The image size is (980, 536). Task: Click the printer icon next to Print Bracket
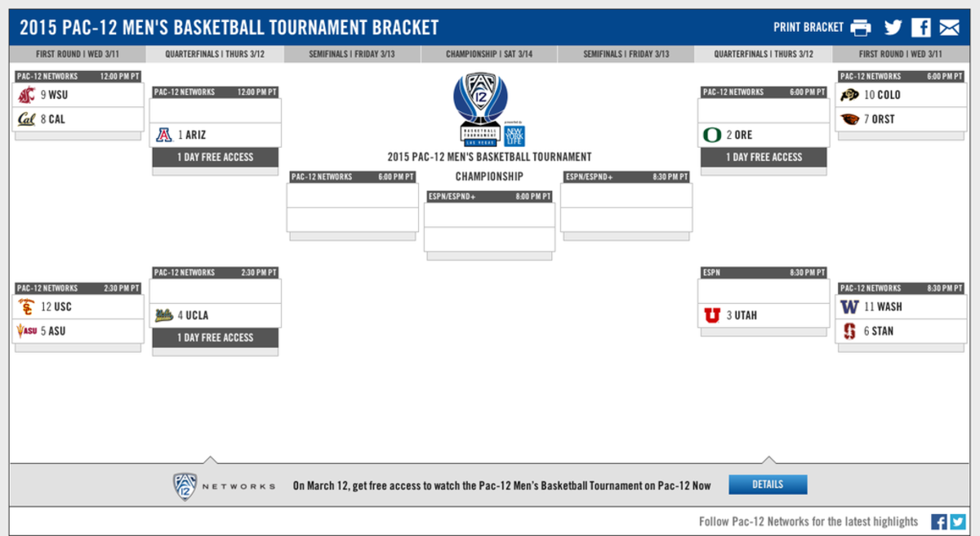(x=861, y=28)
